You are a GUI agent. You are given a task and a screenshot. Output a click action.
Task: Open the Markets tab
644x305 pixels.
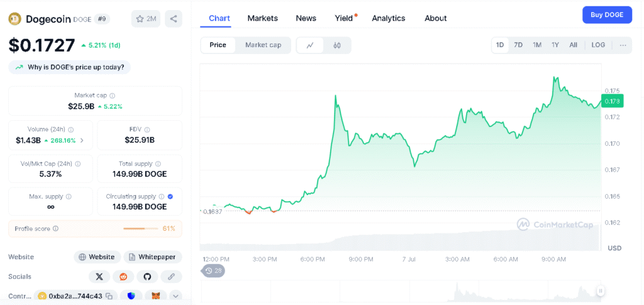262,18
